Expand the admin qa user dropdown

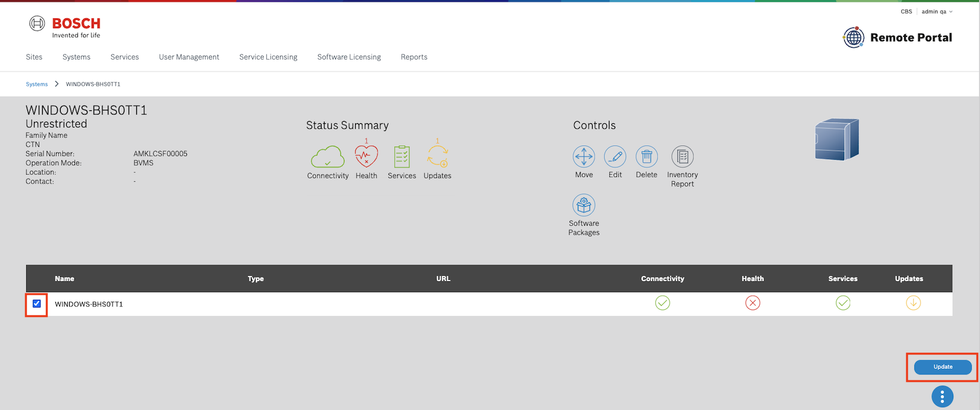pyautogui.click(x=937, y=11)
